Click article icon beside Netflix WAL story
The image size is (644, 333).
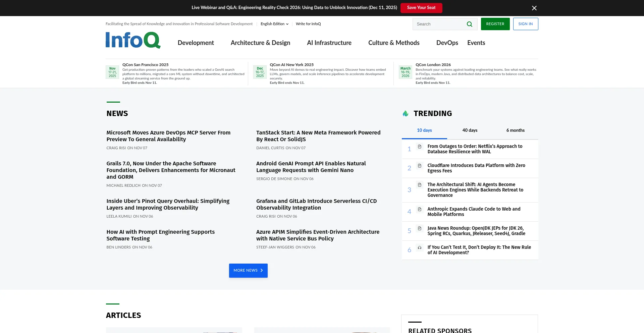click(x=419, y=147)
